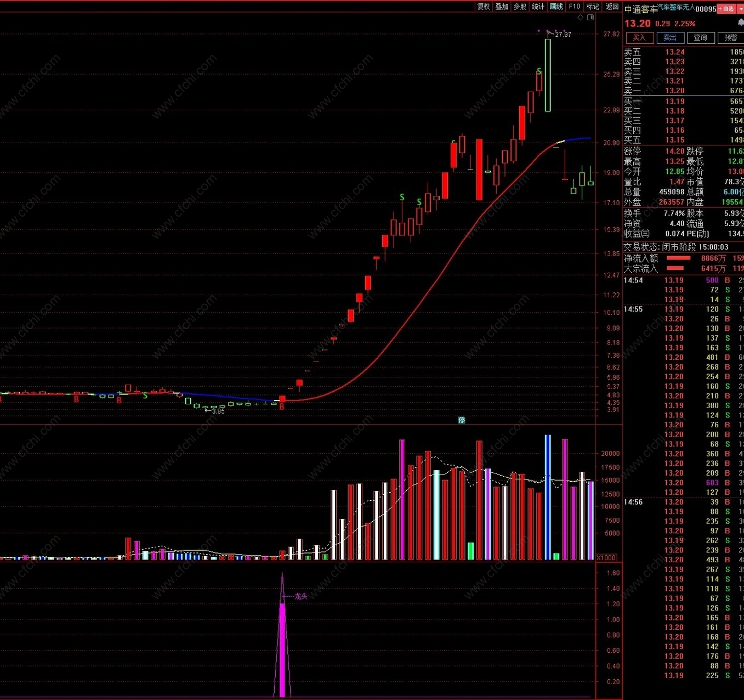Open the 汽车整车无人 sector link
This screenshot has width=744, height=700.
tap(676, 7)
